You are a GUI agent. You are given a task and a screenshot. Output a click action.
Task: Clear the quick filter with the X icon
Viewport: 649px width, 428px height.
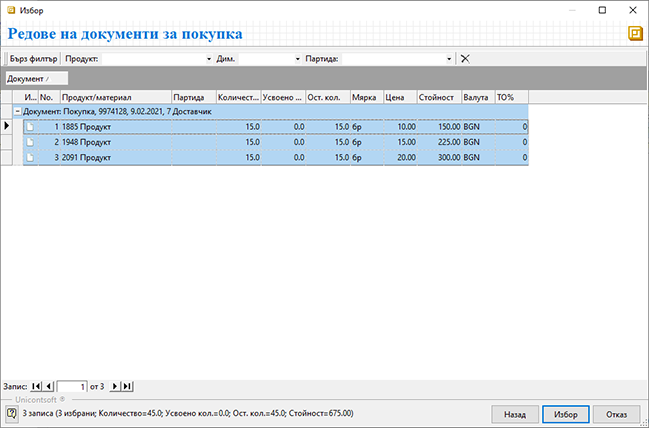[465, 59]
